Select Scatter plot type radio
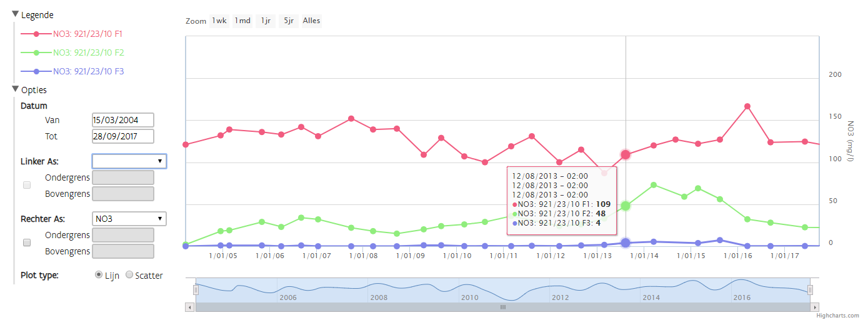 point(129,274)
